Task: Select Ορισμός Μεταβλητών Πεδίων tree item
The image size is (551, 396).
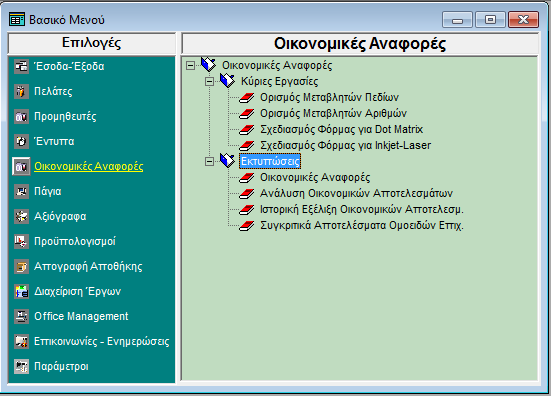Action: click(x=329, y=97)
